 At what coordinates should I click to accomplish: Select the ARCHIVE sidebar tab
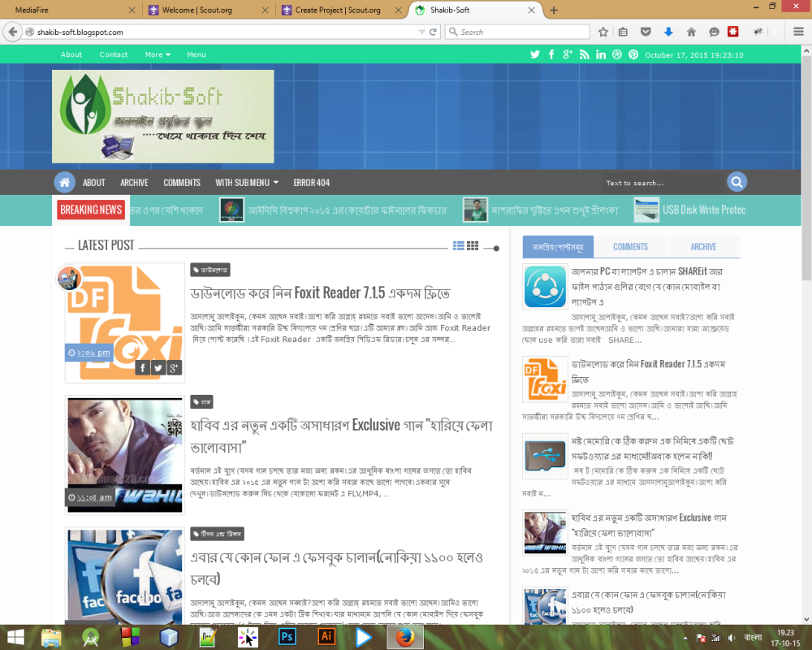click(703, 247)
